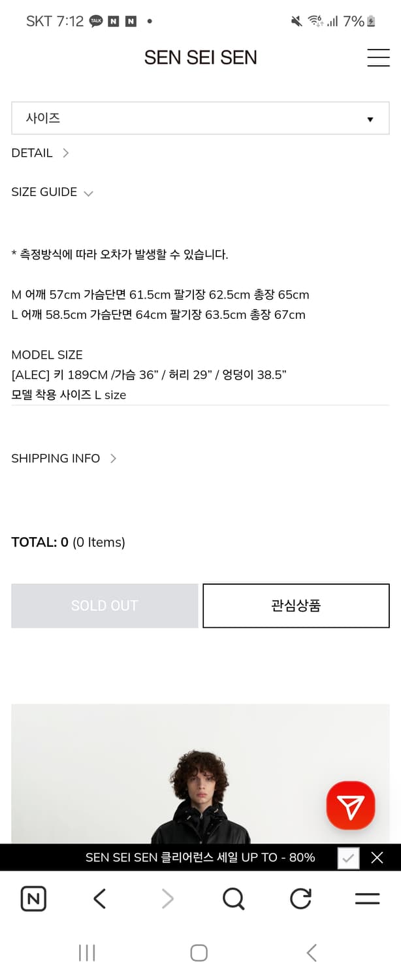
Task: Refresh the page using the reload icon
Action: pyautogui.click(x=300, y=898)
